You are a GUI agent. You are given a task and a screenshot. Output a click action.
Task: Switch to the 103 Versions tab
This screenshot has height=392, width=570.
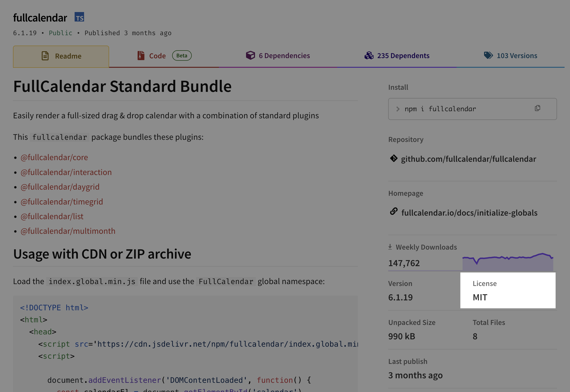click(x=517, y=56)
